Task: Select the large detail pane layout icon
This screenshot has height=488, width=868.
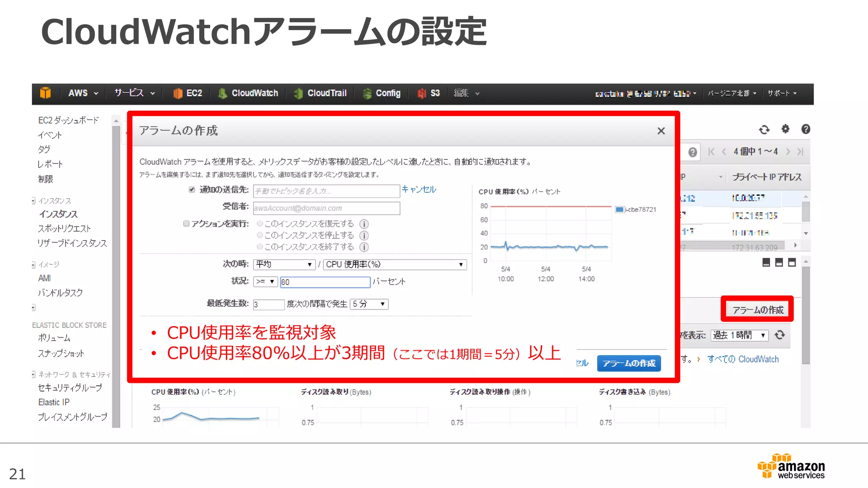Action: 792,263
